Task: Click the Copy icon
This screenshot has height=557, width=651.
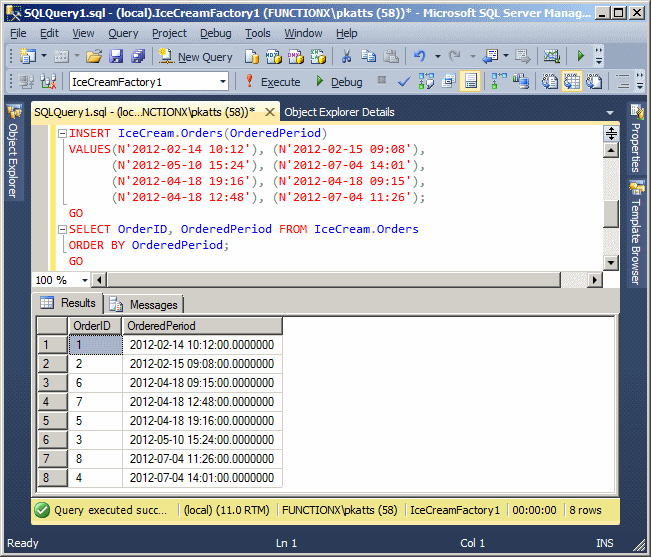Action: [368, 56]
